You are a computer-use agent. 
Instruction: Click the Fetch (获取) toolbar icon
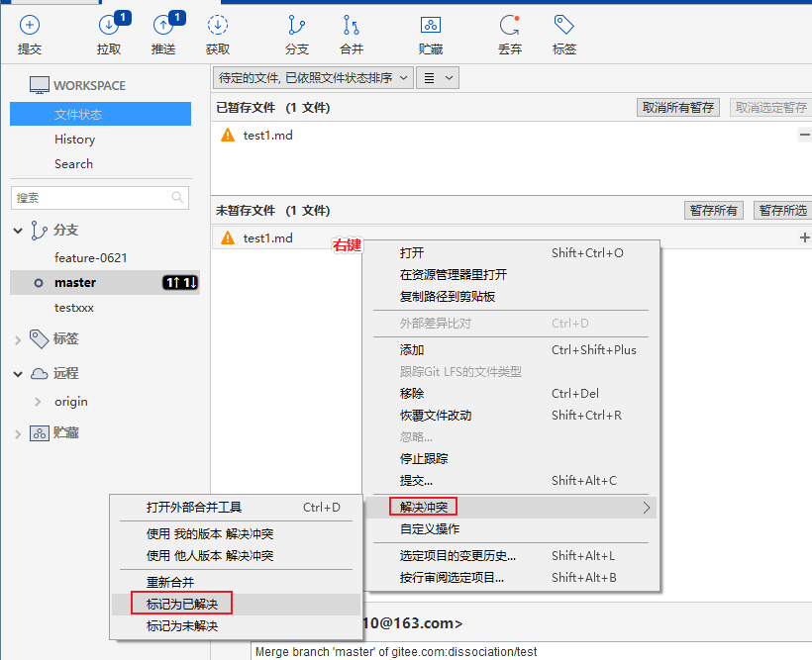(x=218, y=34)
